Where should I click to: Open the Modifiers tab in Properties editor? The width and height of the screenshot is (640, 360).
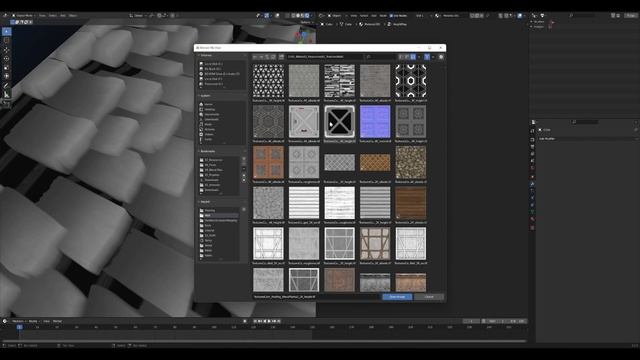(x=532, y=184)
